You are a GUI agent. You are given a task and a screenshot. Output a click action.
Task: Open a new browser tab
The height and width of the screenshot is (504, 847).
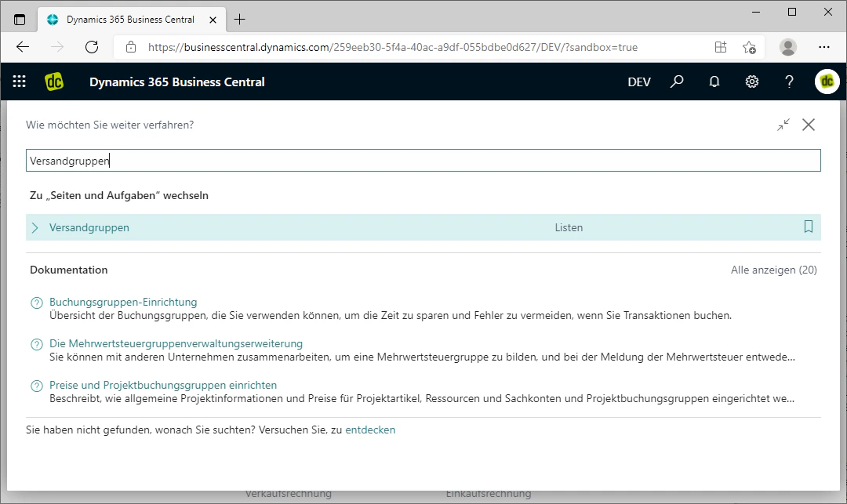coord(239,20)
